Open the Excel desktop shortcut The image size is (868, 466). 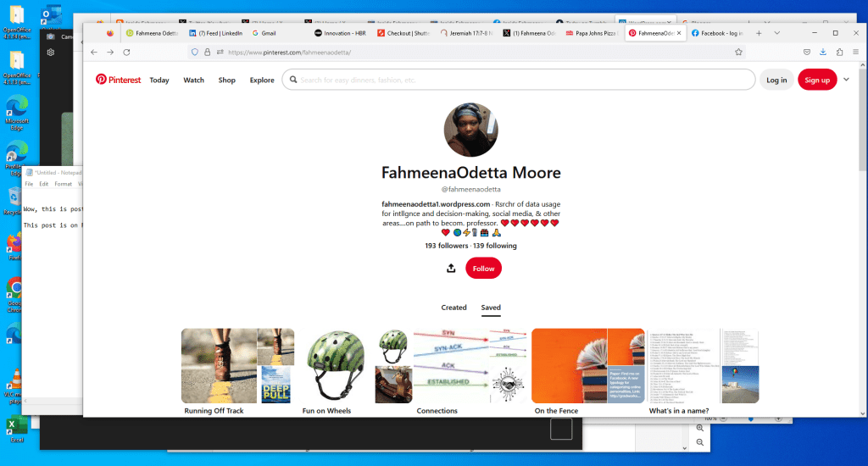click(x=16, y=429)
